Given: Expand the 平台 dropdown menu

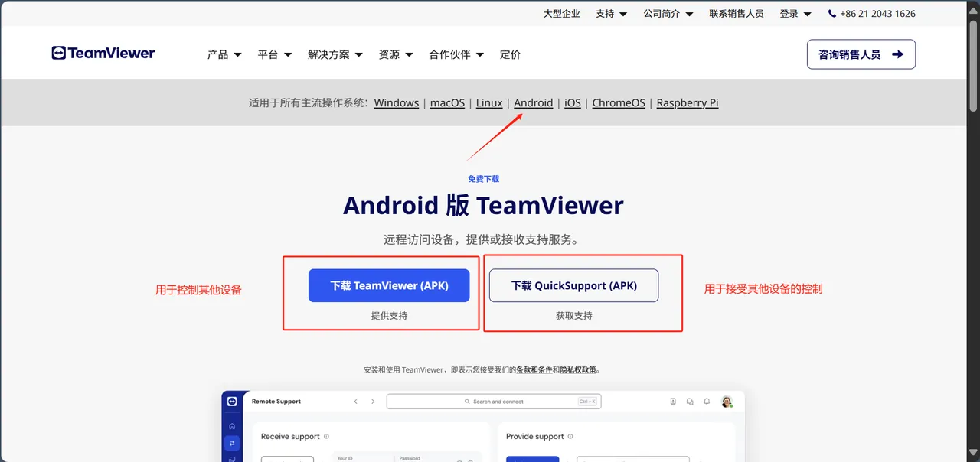Looking at the screenshot, I should 275,54.
